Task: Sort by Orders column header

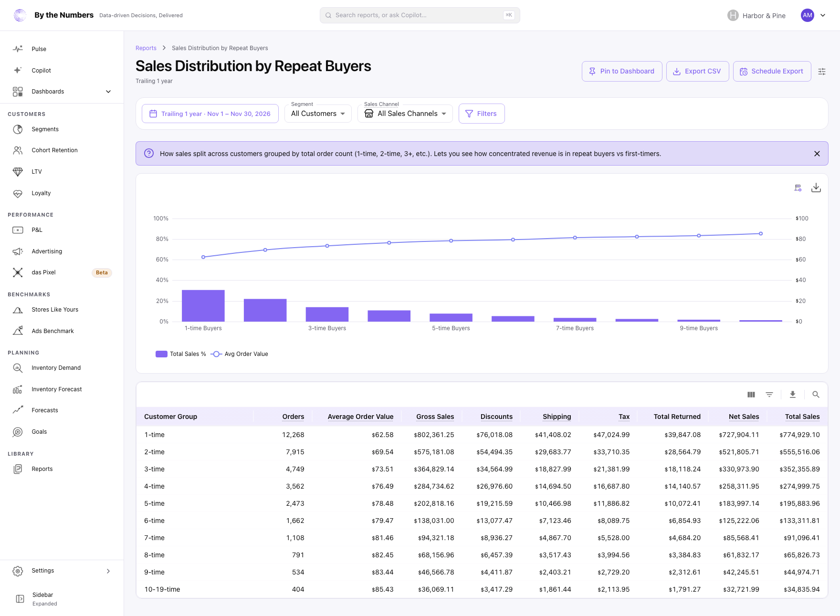Action: [293, 417]
